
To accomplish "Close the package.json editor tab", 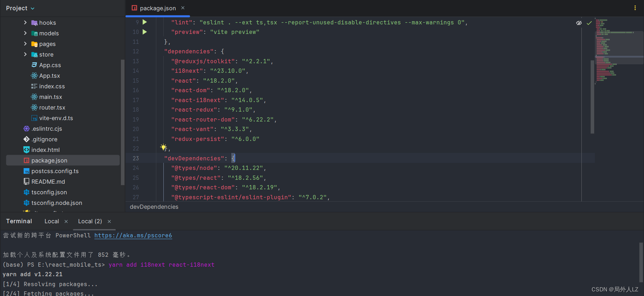I will click(x=183, y=8).
